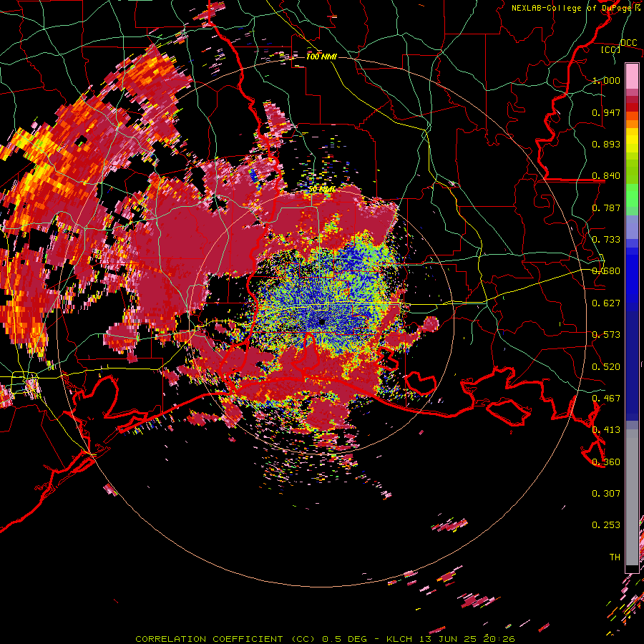Click the 100 NMI range ring label
This screenshot has height=644, width=644.
tap(321, 57)
